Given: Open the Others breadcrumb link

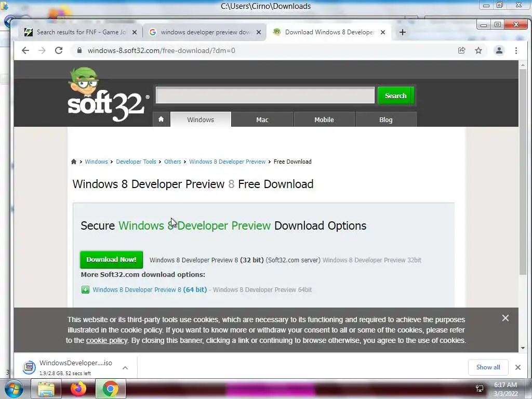Looking at the screenshot, I should [x=172, y=162].
